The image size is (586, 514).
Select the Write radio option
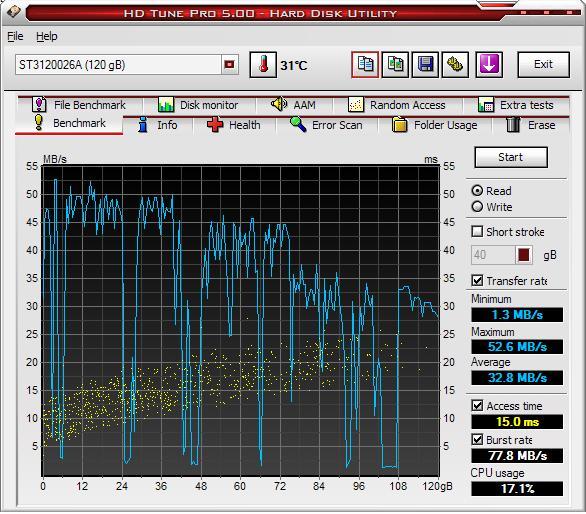point(477,206)
